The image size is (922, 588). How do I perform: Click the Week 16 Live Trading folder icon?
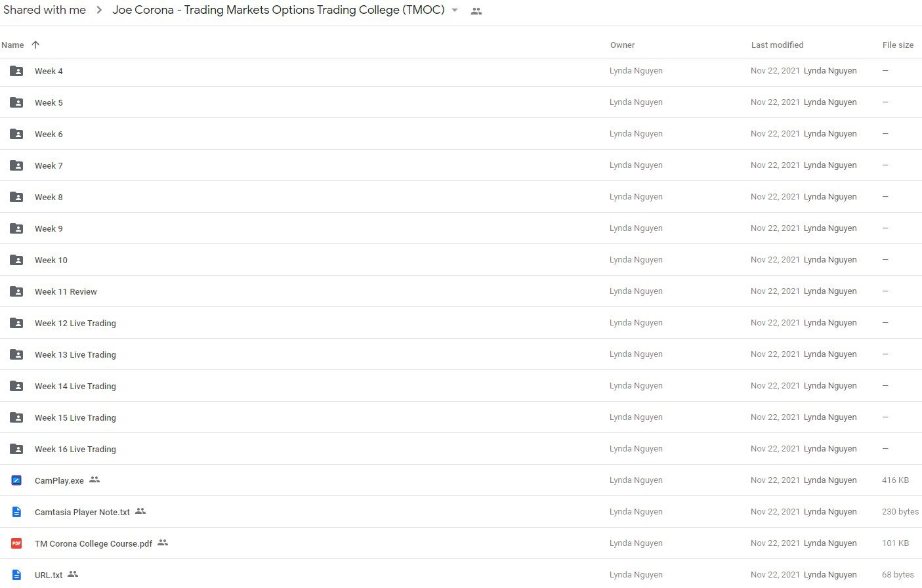click(x=16, y=449)
